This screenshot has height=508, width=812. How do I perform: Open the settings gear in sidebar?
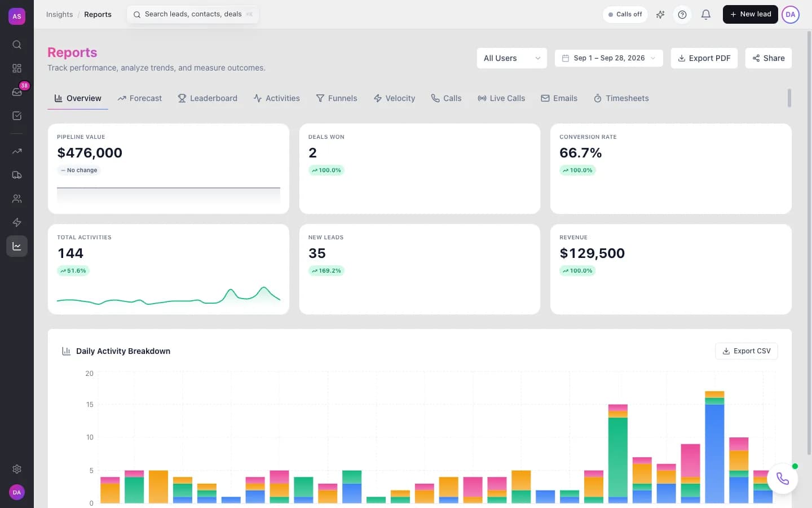[x=17, y=469]
